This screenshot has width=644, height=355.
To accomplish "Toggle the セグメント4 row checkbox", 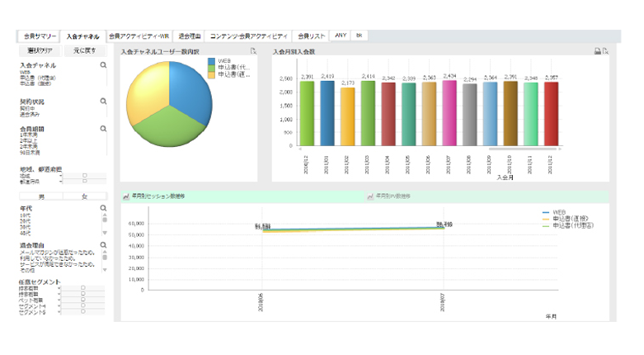I will (83, 305).
